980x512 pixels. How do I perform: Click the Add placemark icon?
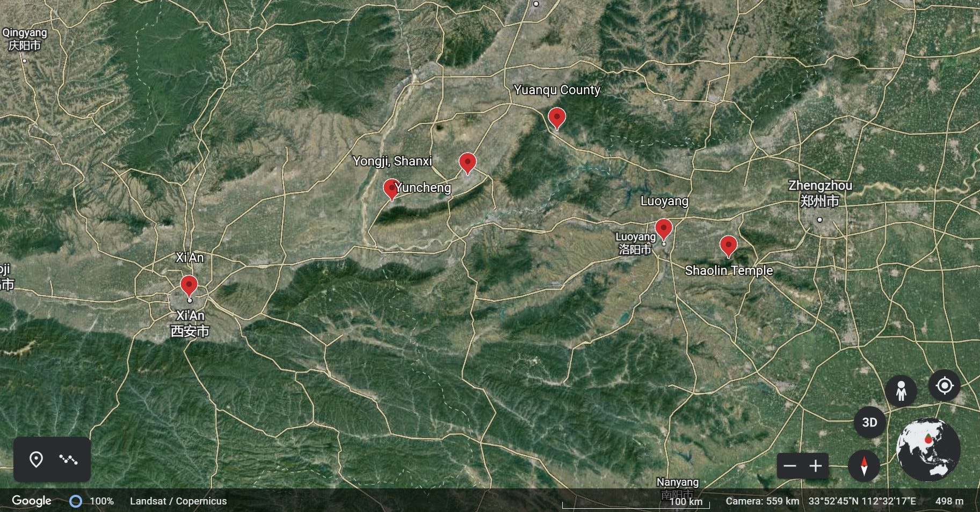[x=36, y=460]
